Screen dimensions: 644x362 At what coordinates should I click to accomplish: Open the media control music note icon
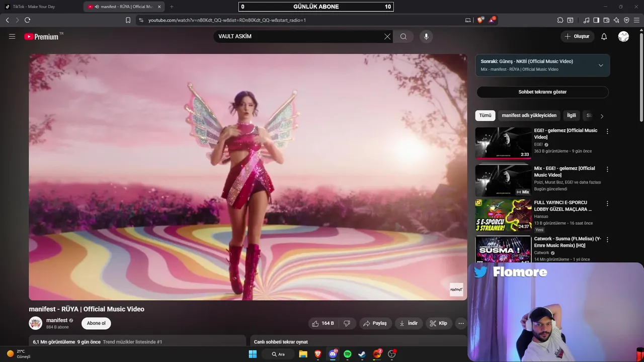(x=586, y=20)
